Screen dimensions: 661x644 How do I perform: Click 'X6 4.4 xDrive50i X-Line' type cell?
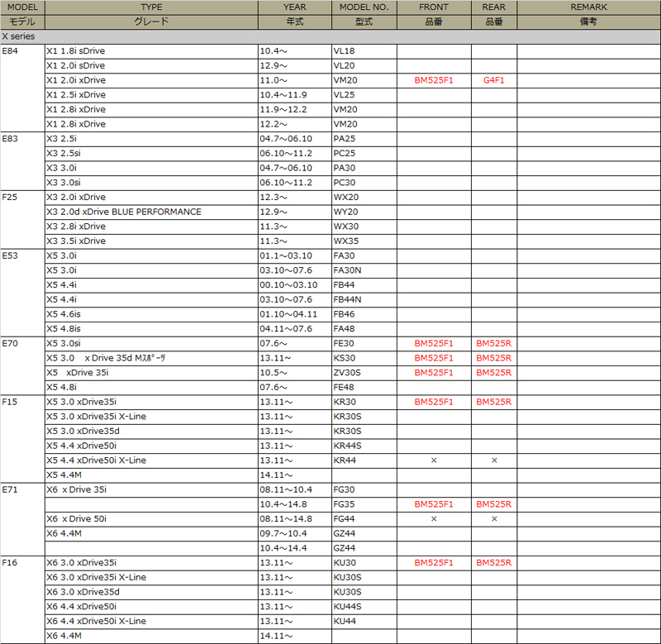click(151, 621)
